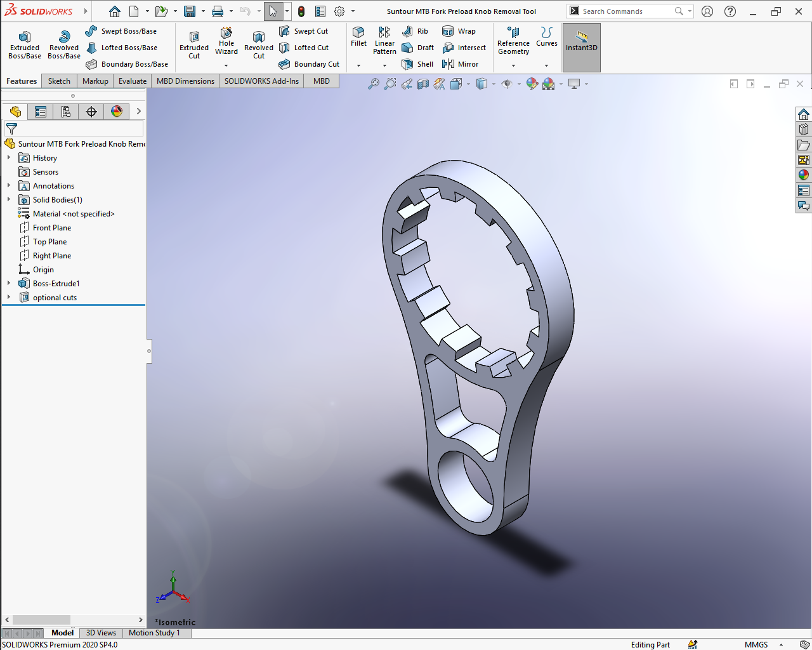Choose the Swept Cut tool
This screenshot has width=812, height=650.
pos(304,31)
